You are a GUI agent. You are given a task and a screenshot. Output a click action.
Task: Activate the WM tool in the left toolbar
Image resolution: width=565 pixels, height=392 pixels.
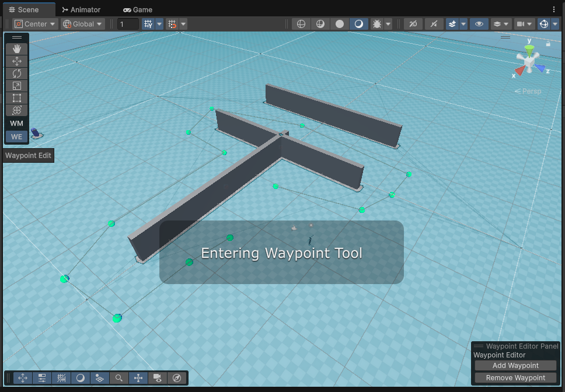[x=16, y=123]
